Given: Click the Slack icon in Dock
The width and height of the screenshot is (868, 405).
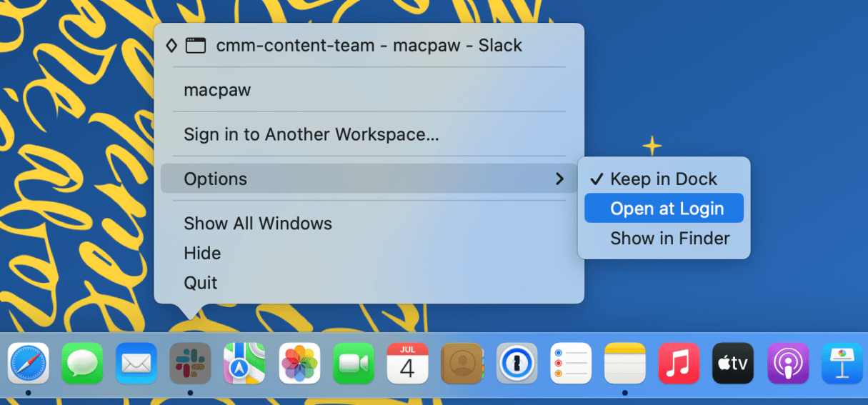Looking at the screenshot, I should coord(190,364).
